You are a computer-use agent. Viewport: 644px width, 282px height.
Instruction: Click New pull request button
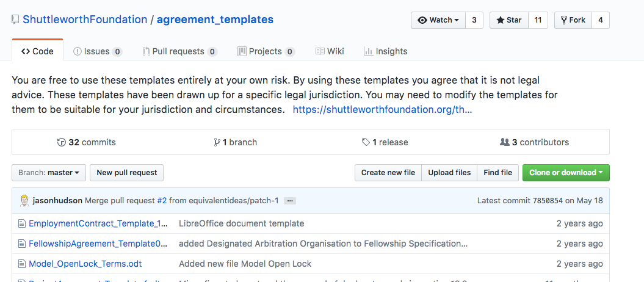[x=127, y=173]
